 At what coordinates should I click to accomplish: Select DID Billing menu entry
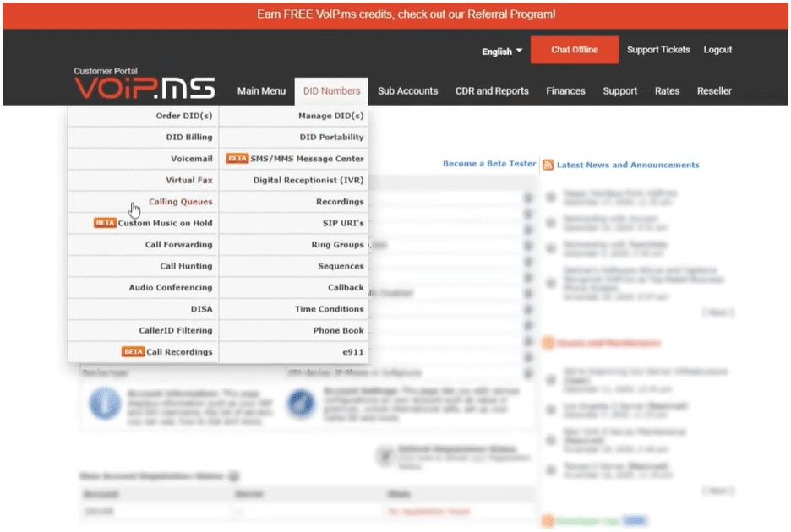(144, 137)
